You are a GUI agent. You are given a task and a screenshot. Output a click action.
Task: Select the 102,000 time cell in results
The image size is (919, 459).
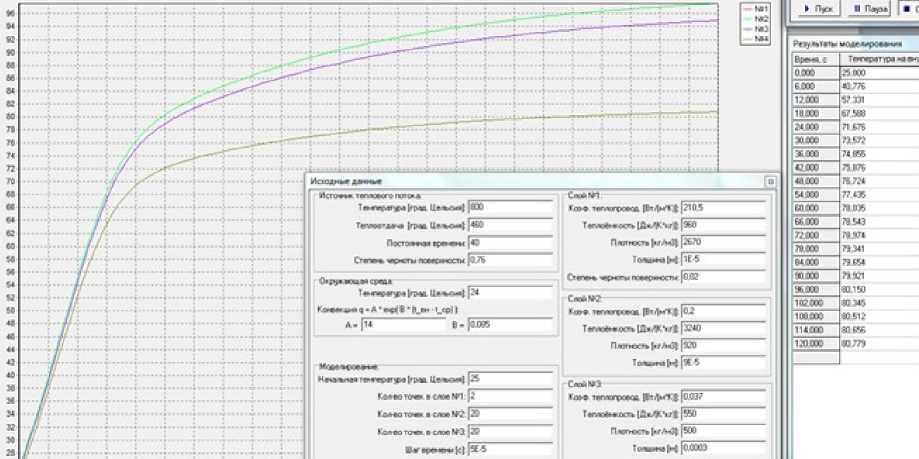(816, 303)
